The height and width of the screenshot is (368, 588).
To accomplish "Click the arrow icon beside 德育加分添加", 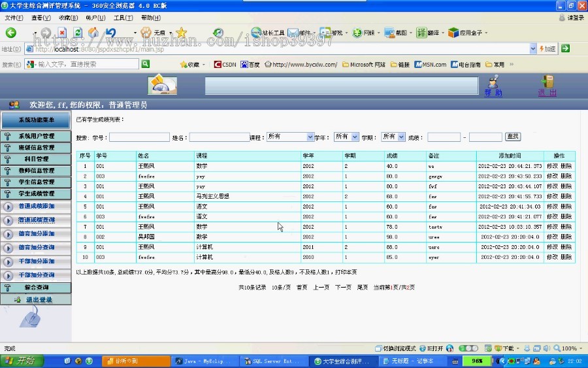I will [8, 235].
